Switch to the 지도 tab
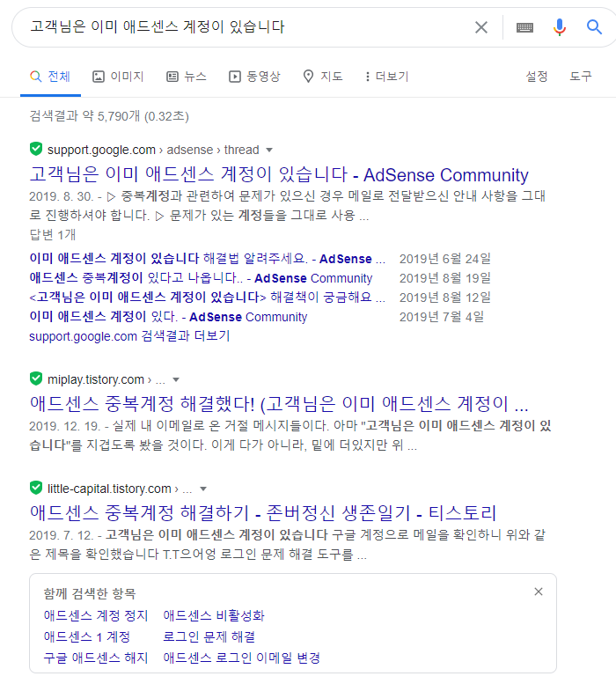The height and width of the screenshot is (691, 616). pos(323,77)
